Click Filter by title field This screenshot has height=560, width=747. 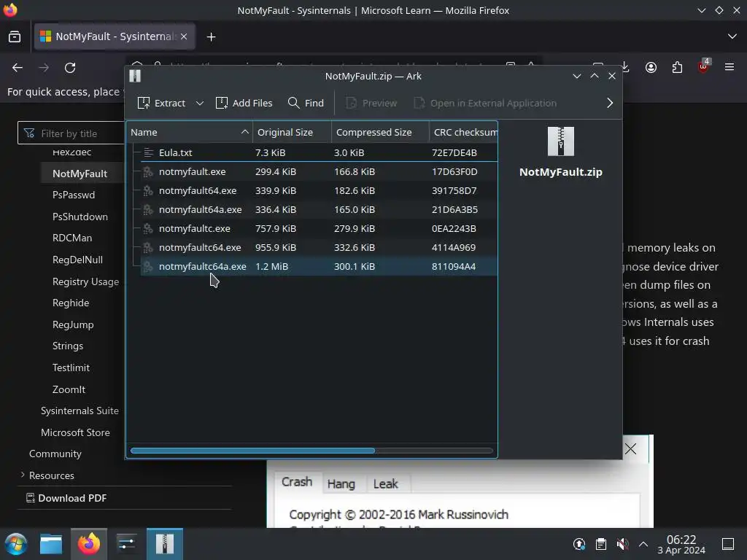pos(71,133)
